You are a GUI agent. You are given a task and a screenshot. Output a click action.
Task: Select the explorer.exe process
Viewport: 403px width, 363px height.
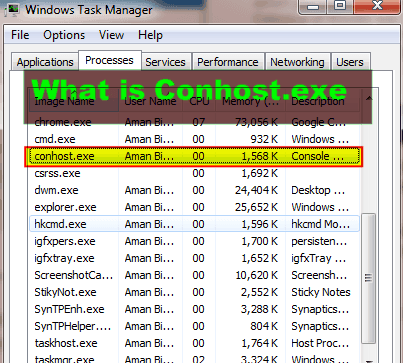[194, 207]
